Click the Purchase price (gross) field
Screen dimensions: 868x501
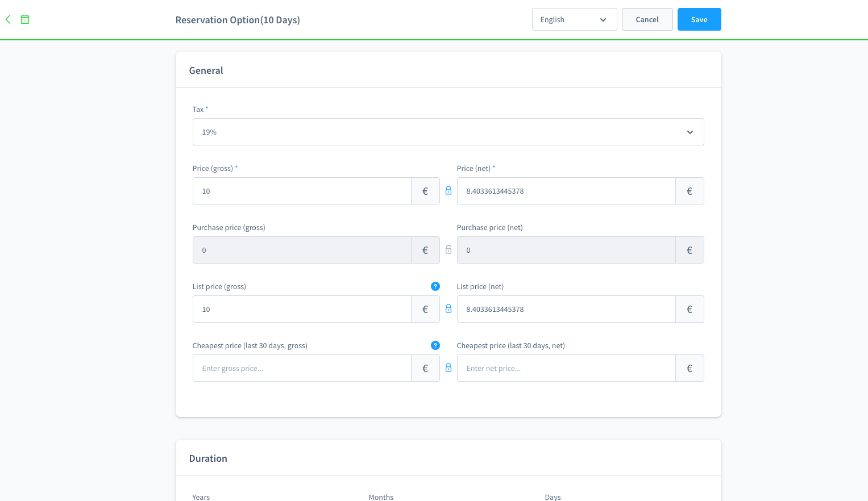tap(302, 250)
